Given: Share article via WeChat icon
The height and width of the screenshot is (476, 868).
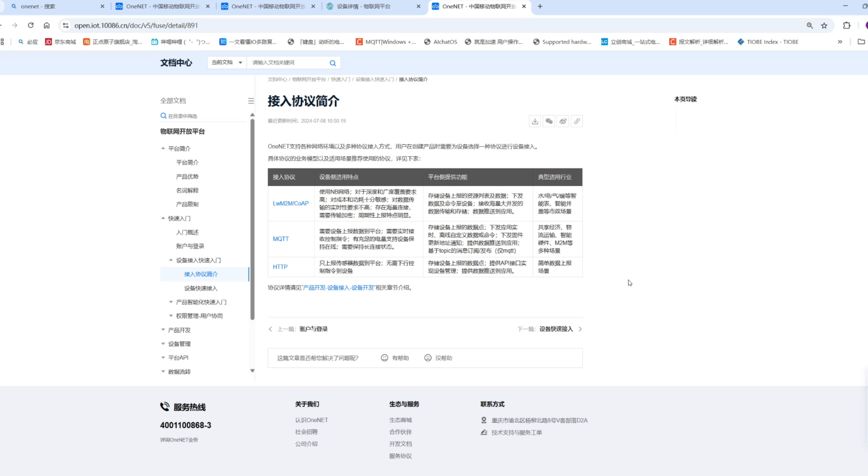Looking at the screenshot, I should 549,121.
